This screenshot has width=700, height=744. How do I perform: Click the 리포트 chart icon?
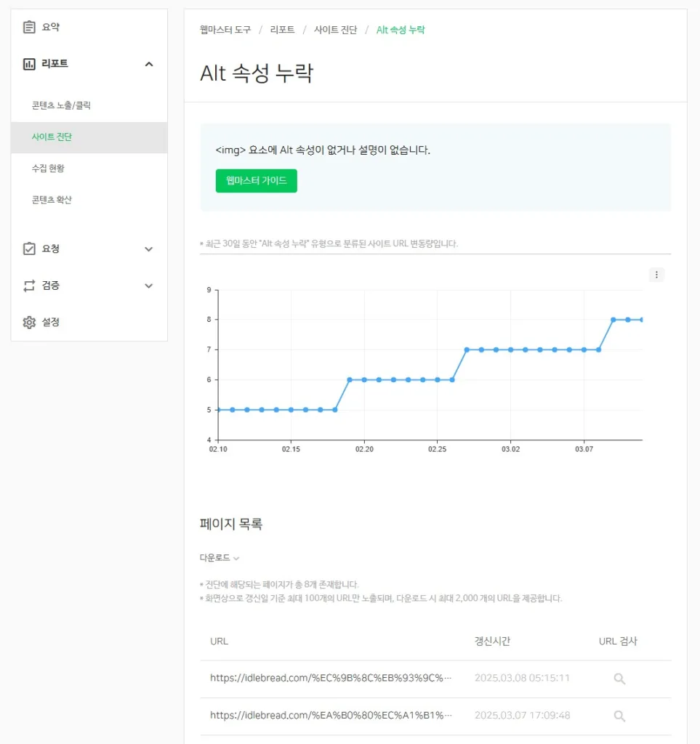click(x=29, y=64)
